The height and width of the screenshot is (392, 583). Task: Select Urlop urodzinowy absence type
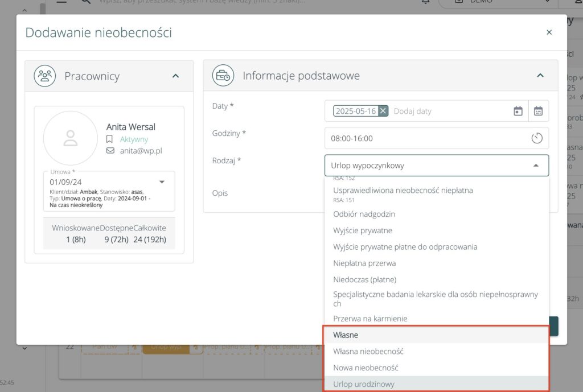coord(363,384)
